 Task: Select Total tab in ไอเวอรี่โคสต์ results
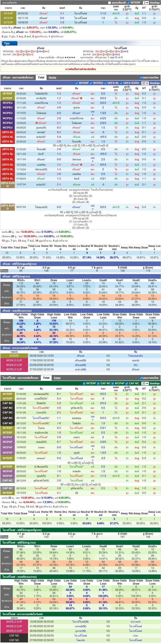[x=46, y=378]
